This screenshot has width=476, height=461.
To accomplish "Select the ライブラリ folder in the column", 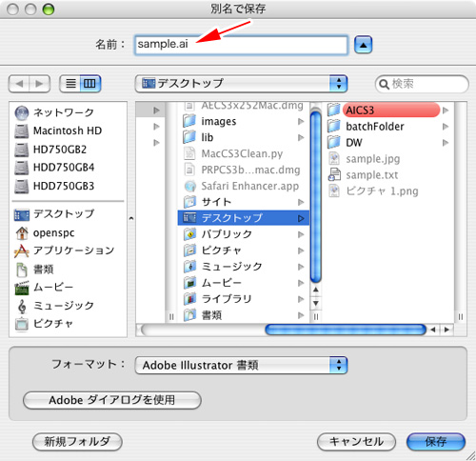I will [244, 299].
